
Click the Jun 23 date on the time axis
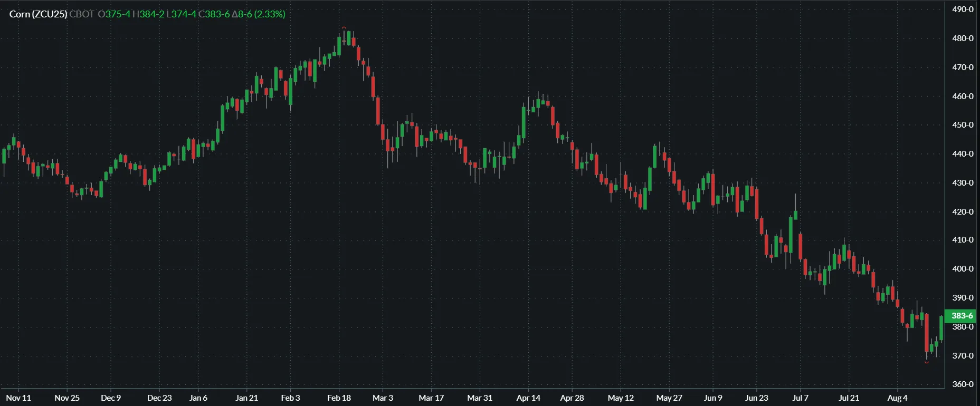pyautogui.click(x=756, y=398)
